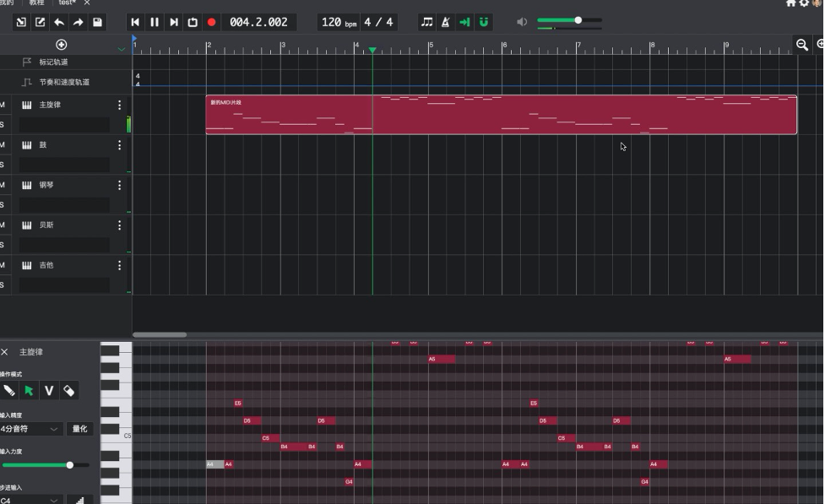Click the highlighted gray A4 note

214,464
